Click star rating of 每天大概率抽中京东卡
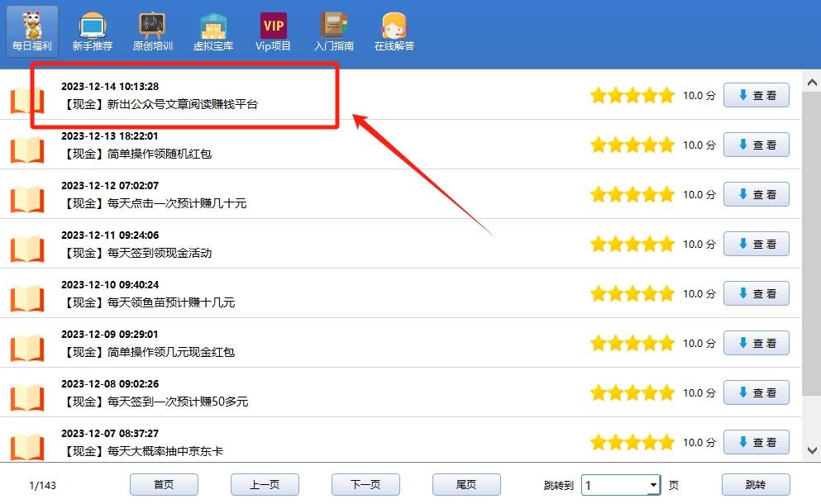Screen dimensions: 821x504 [x=632, y=443]
